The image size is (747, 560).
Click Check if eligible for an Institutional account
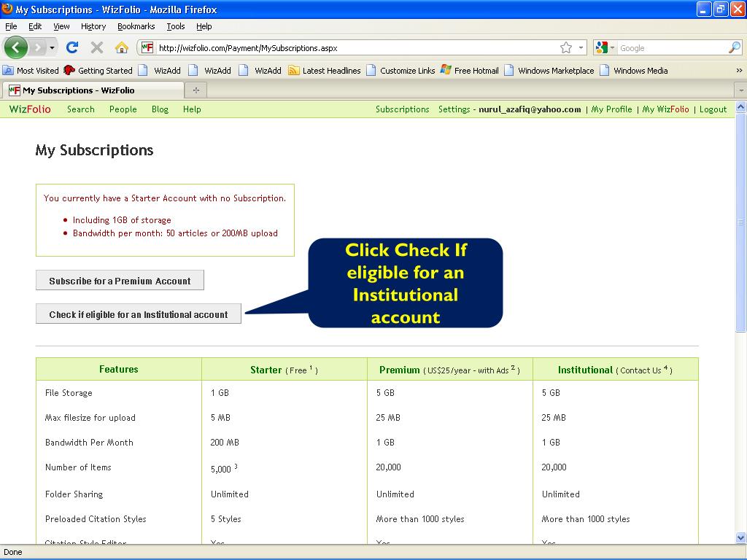pyautogui.click(x=138, y=314)
